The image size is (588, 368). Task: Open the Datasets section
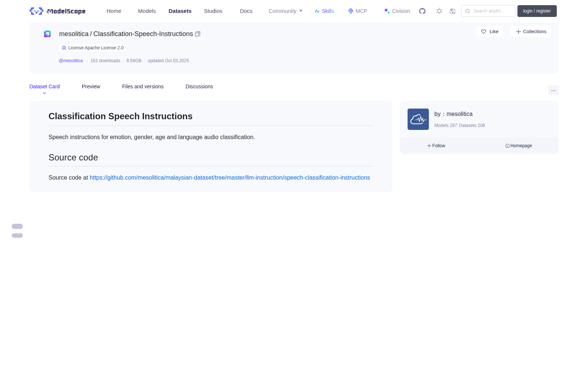(180, 11)
